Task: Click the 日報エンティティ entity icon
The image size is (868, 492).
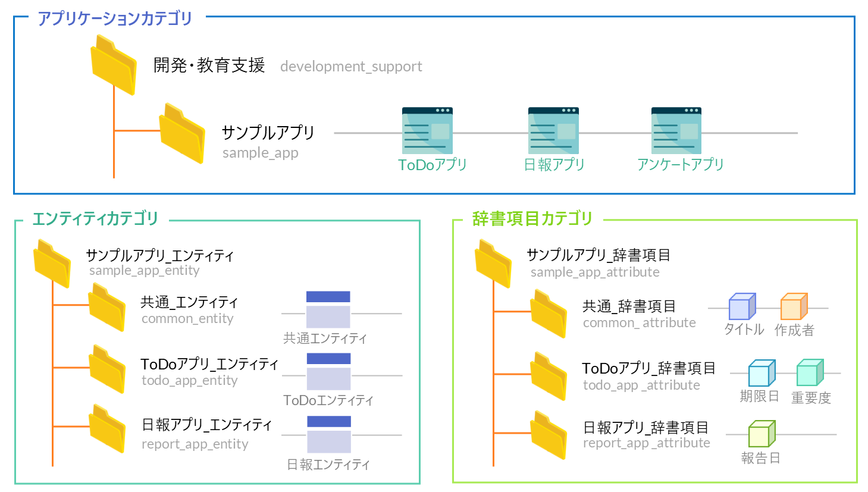Action: 329,434
